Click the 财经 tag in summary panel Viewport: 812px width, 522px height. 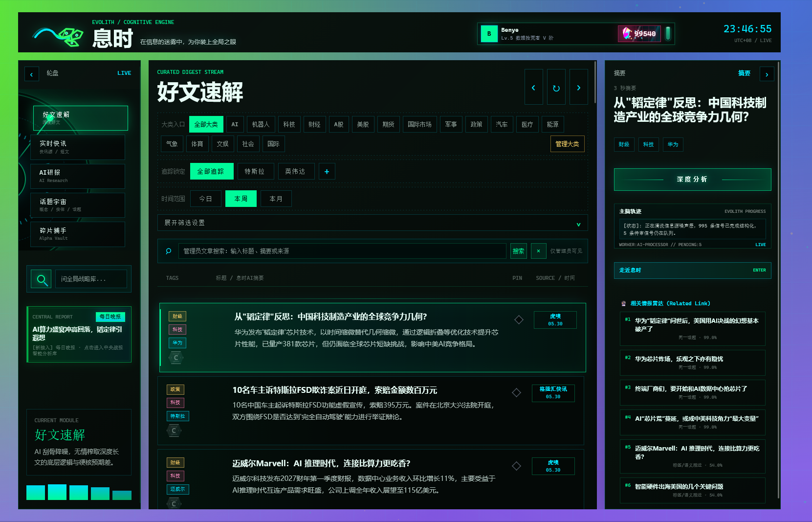pos(624,144)
